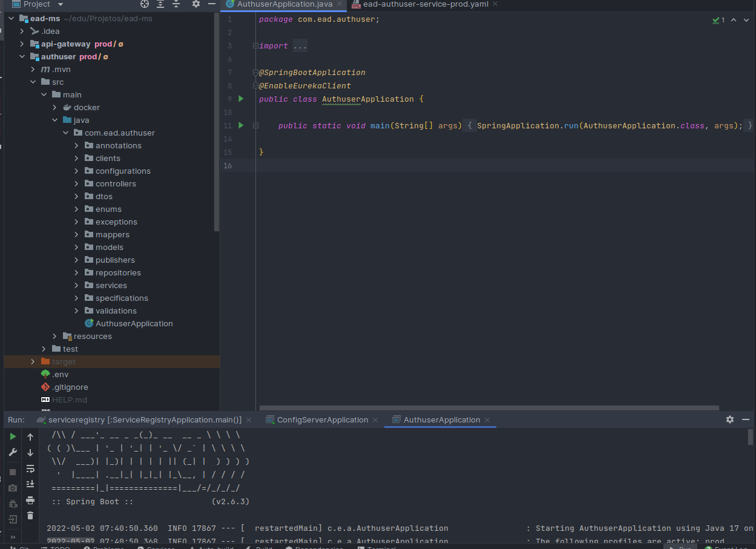Click Collapse All in Project panel
756x549 pixels.
175,4
